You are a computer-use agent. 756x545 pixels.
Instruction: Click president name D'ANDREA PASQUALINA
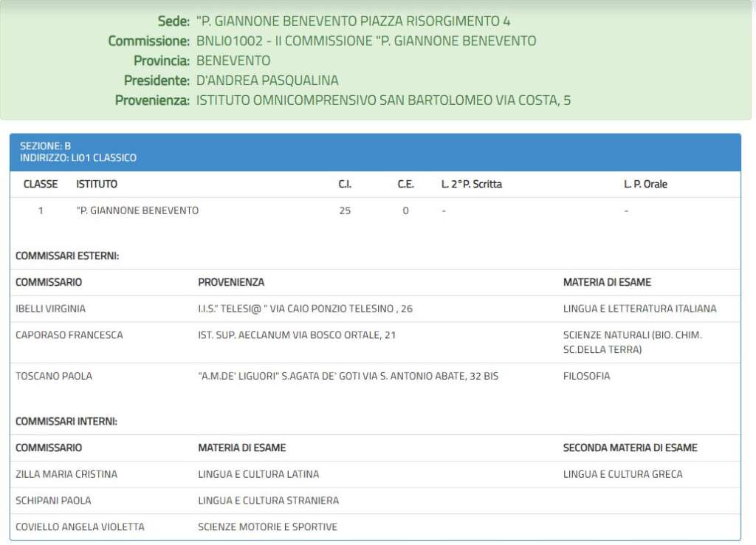(x=267, y=80)
